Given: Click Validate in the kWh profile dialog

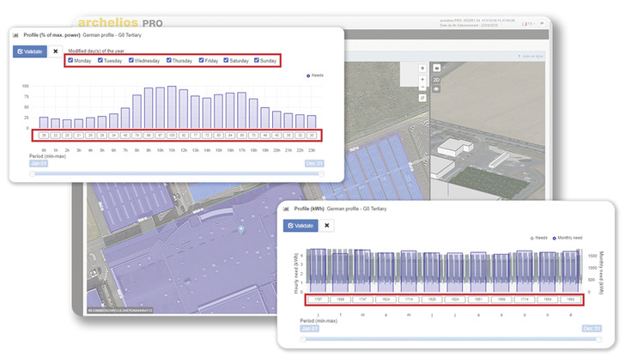Looking at the screenshot, I should (300, 225).
